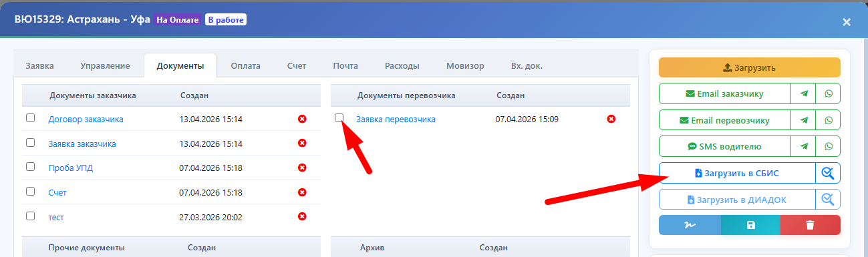Click the Архив section header
The image size is (868, 257).
click(372, 248)
